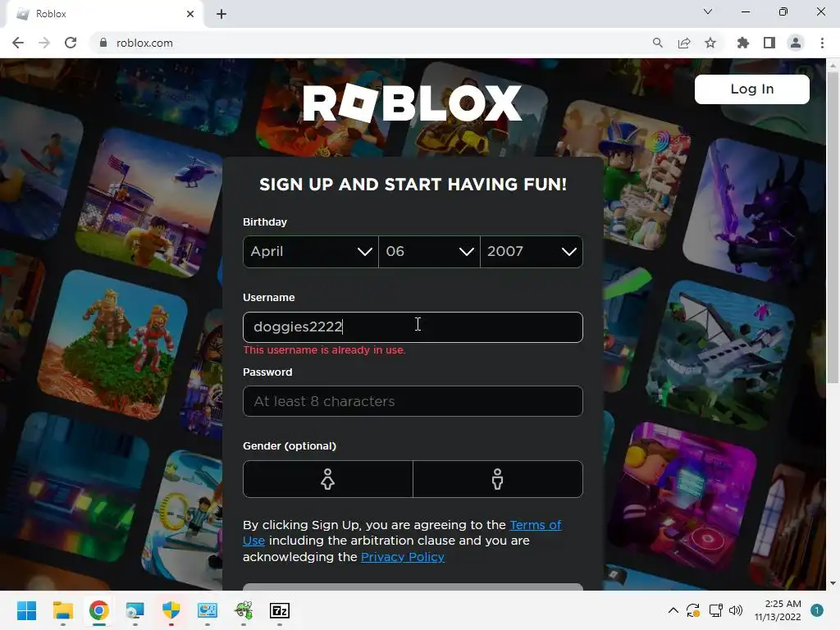
Task: Open tab search chevron in title bar
Action: [708, 11]
